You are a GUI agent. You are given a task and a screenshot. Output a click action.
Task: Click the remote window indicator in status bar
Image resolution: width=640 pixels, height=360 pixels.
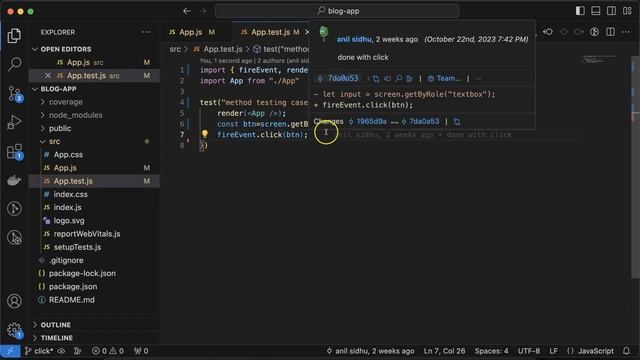pos(10,351)
